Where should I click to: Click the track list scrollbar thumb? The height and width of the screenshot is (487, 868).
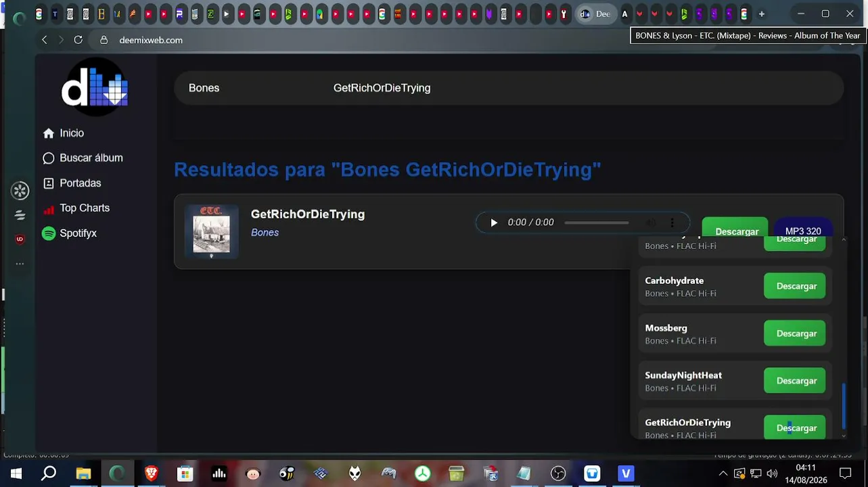point(844,406)
